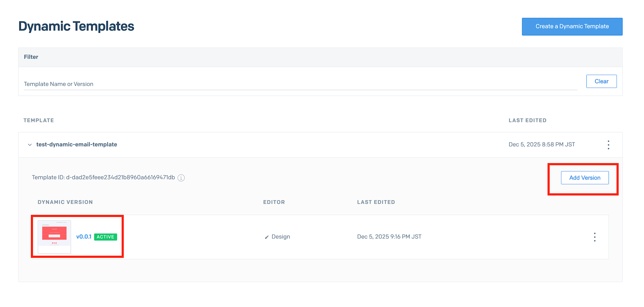Collapse the test-dynamic-email-template row chevron
Image resolution: width=644 pixels, height=307 pixels.
(x=30, y=145)
